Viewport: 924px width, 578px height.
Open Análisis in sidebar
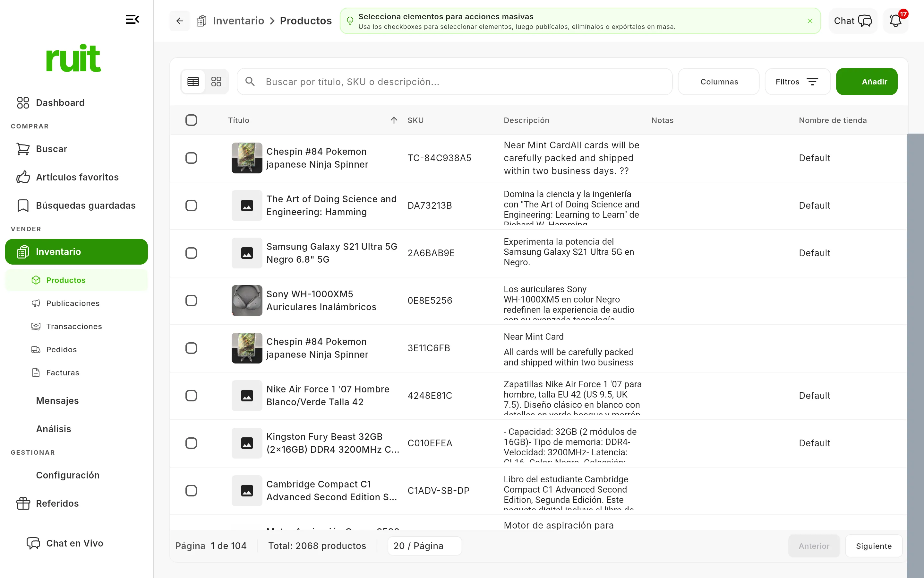click(76, 429)
